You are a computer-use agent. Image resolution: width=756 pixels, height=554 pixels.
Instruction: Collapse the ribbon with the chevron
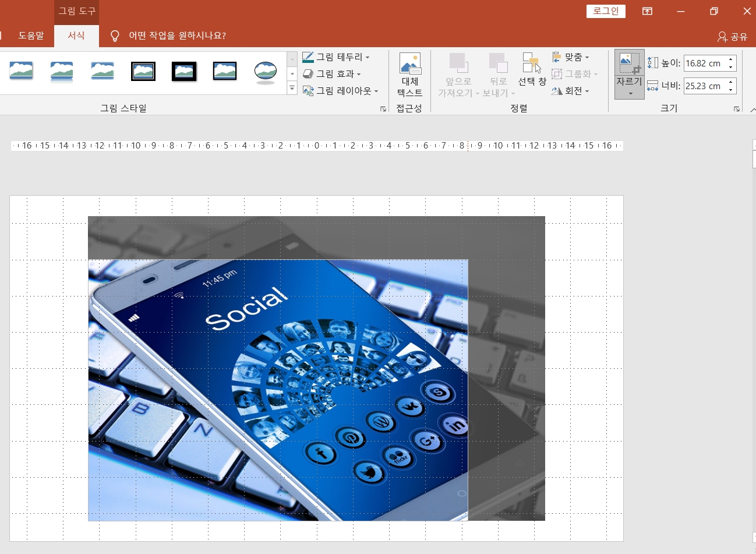click(x=752, y=109)
